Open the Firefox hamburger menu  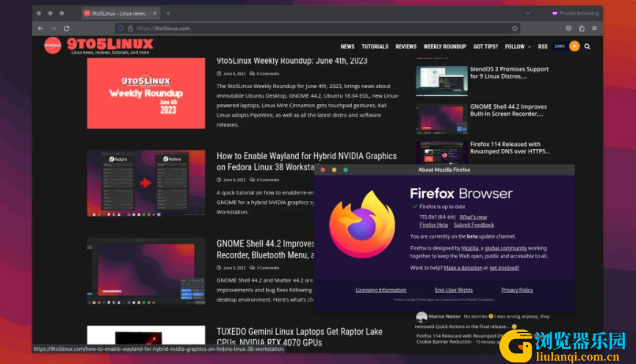click(x=595, y=29)
